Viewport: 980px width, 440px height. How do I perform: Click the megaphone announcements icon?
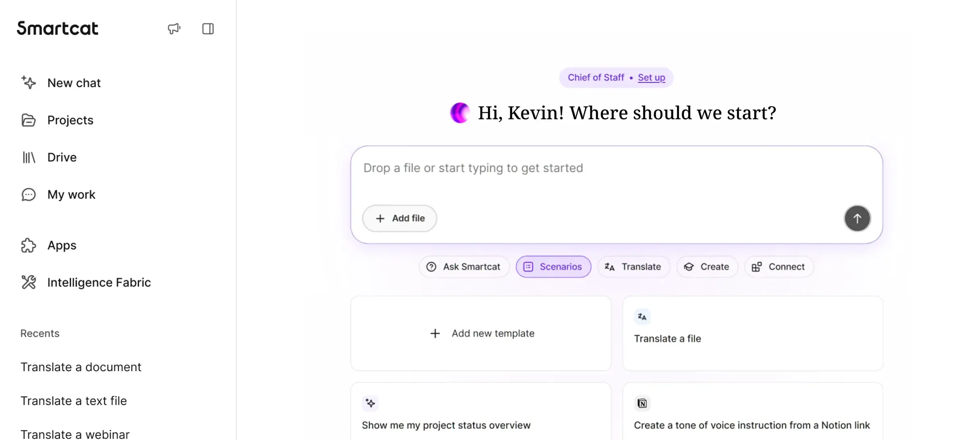[174, 29]
